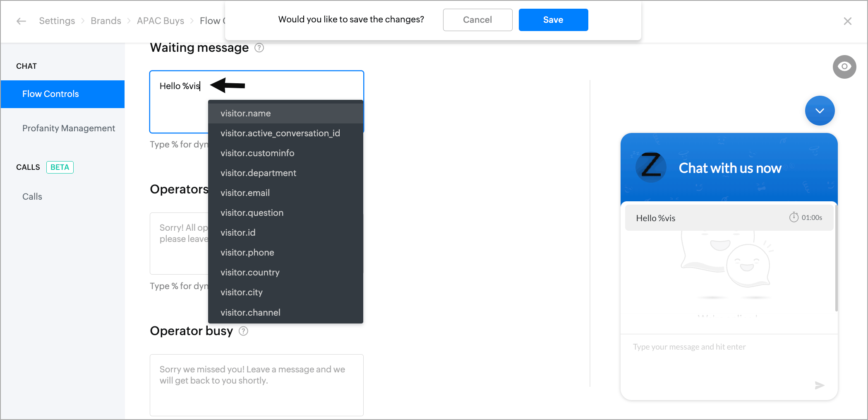Open the Waiting message help icon
The width and height of the screenshot is (868, 420).
point(259,48)
